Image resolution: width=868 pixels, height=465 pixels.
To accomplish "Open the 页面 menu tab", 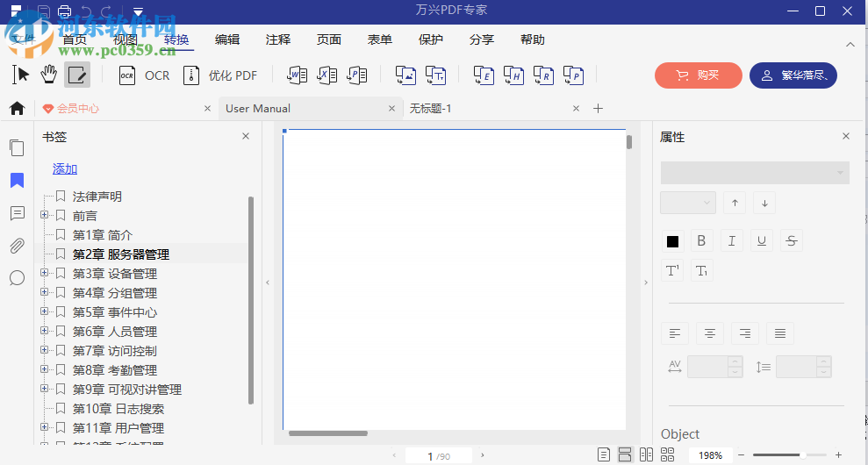I will (329, 39).
